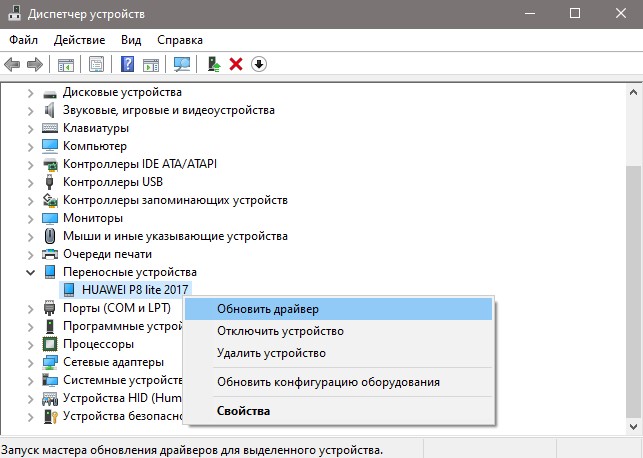
Task: Click the Диспетчер устройств title bar icon
Action: click(14, 12)
